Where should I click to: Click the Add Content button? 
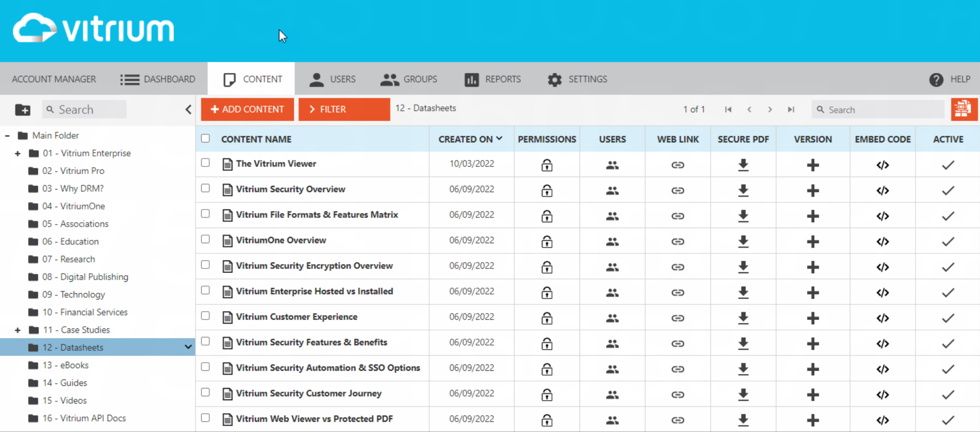(x=247, y=109)
